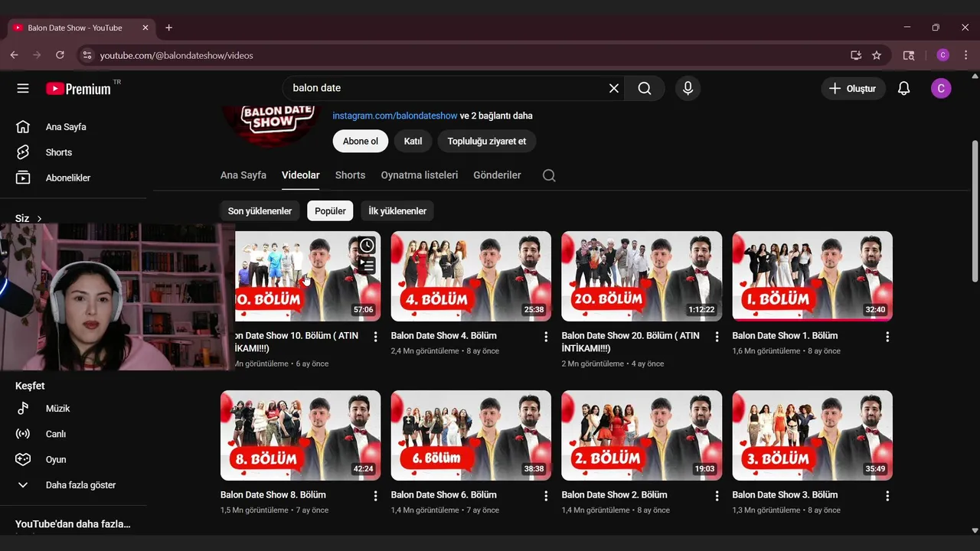Open 20. Bölüm video thumbnail
Image resolution: width=980 pixels, height=551 pixels.
(x=642, y=276)
